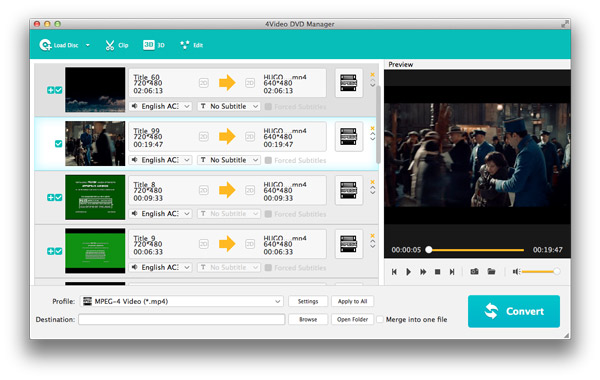Open output format icon for Title_8

pos(348,190)
